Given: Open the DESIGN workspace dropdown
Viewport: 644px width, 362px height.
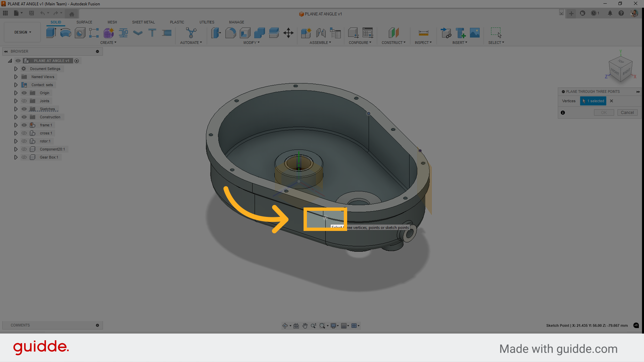Looking at the screenshot, I should click(x=22, y=32).
